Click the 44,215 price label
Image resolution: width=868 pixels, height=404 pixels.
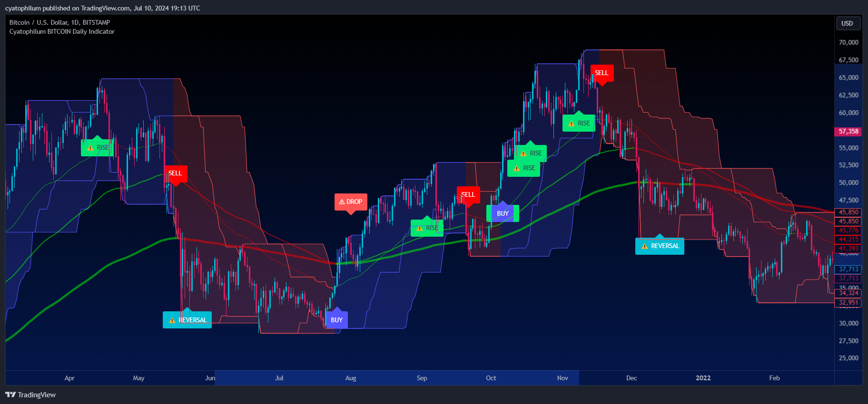848,240
